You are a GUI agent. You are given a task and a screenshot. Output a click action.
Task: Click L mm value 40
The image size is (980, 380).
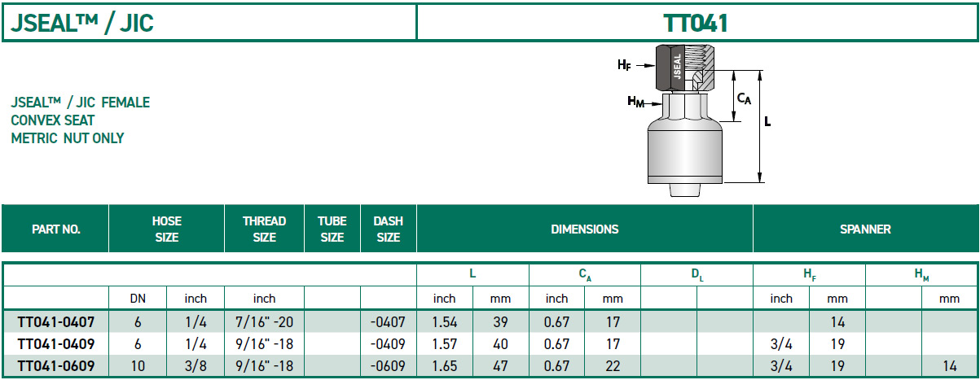tap(501, 344)
